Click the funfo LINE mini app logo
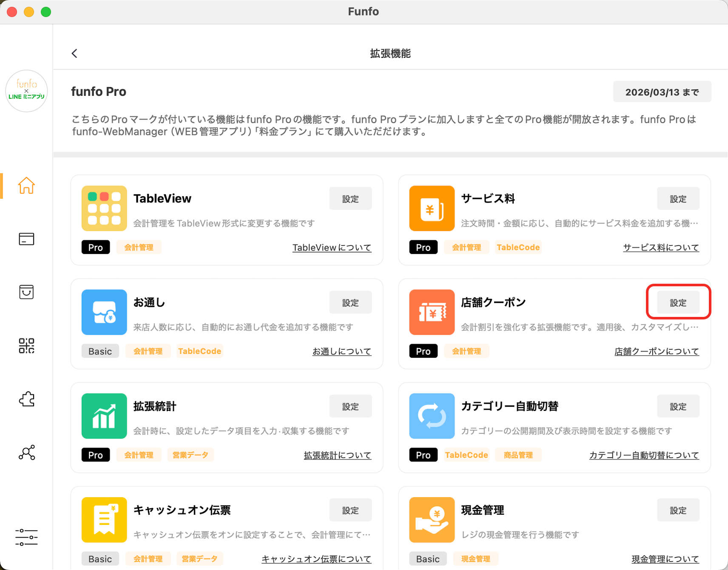This screenshot has width=728, height=570. coord(26,91)
